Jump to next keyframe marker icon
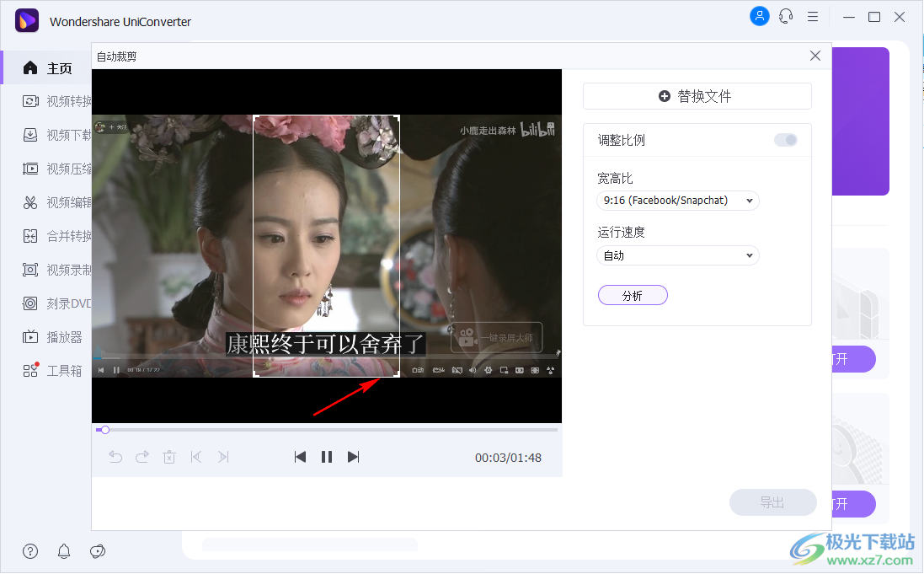This screenshot has width=924, height=574. tap(223, 457)
